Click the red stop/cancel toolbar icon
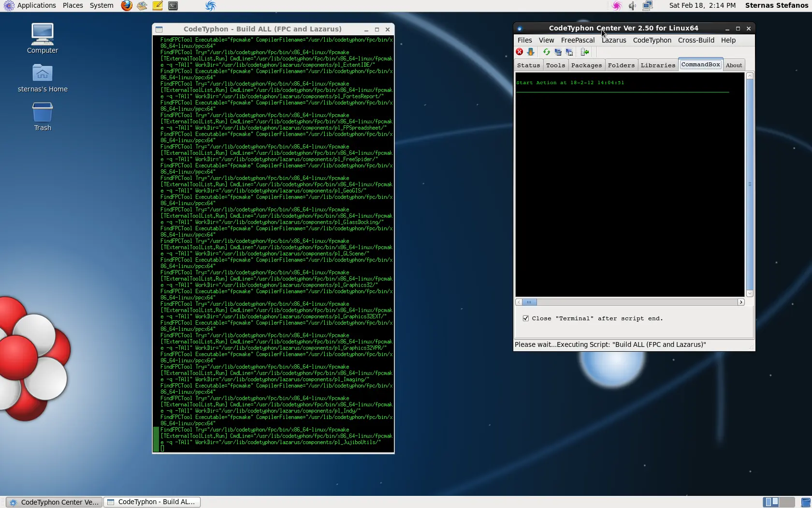This screenshot has width=812, height=508. click(x=520, y=52)
